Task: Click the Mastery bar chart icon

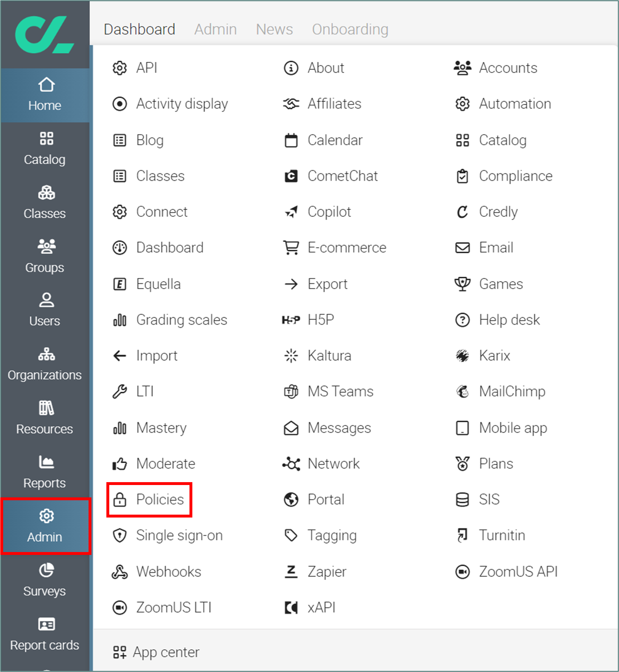Action: click(x=120, y=428)
